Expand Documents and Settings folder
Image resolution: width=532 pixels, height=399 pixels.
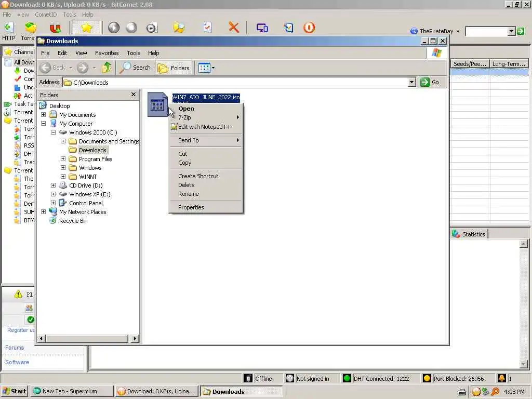click(x=63, y=141)
